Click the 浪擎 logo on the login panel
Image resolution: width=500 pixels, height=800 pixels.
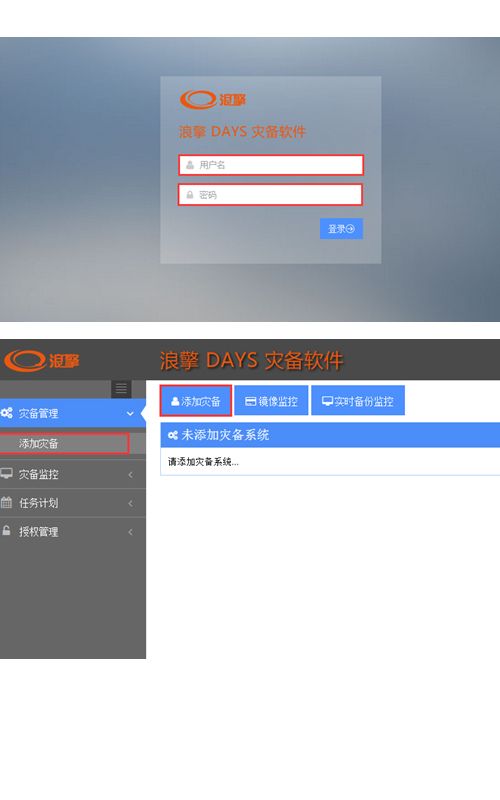pos(213,99)
